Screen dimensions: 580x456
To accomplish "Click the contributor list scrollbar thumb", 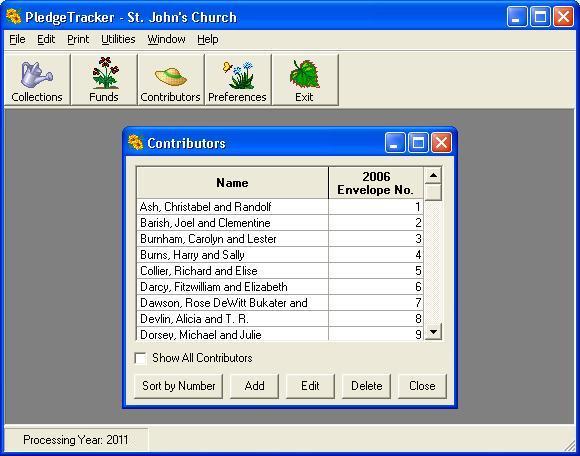I will click(x=433, y=192).
